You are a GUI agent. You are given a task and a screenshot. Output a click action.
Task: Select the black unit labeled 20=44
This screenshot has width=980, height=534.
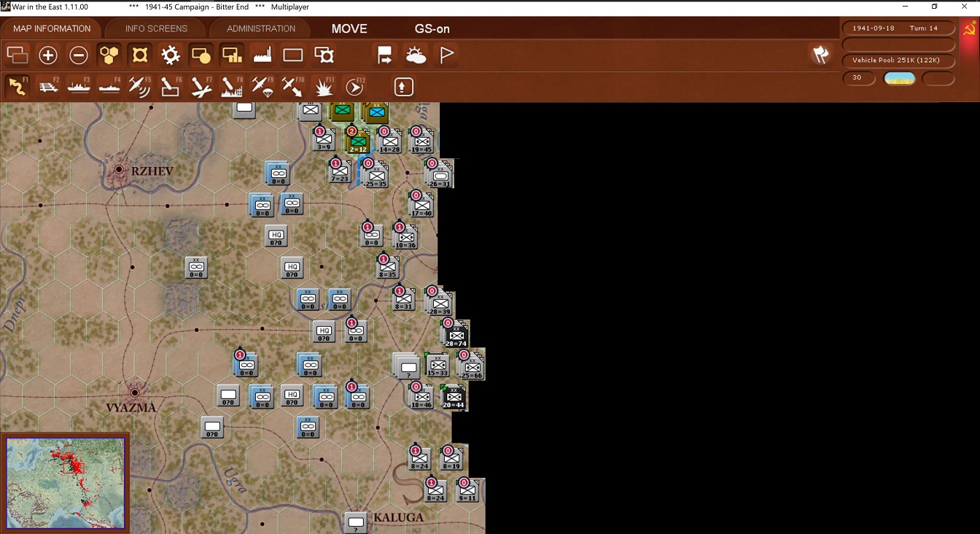454,397
